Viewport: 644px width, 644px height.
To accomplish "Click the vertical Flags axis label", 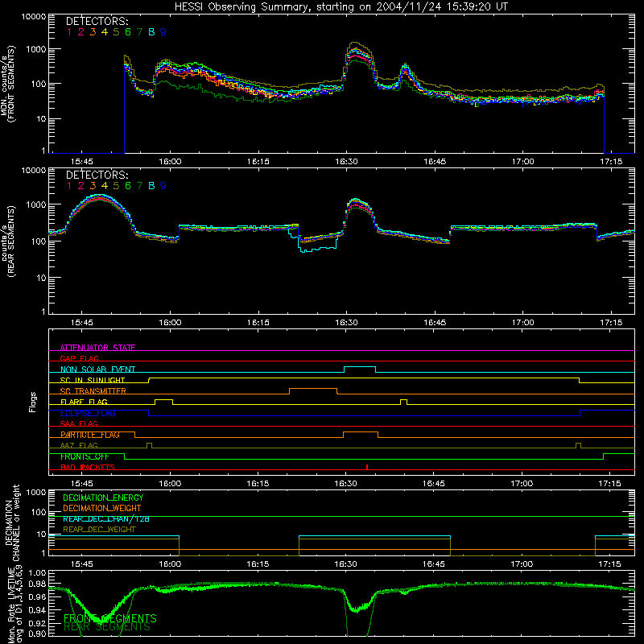I will coord(32,402).
